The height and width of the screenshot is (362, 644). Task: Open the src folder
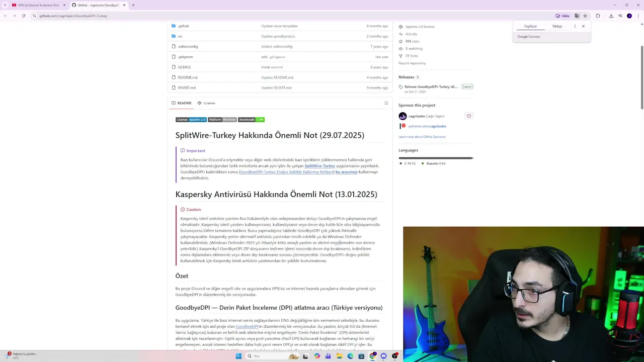tap(180, 36)
